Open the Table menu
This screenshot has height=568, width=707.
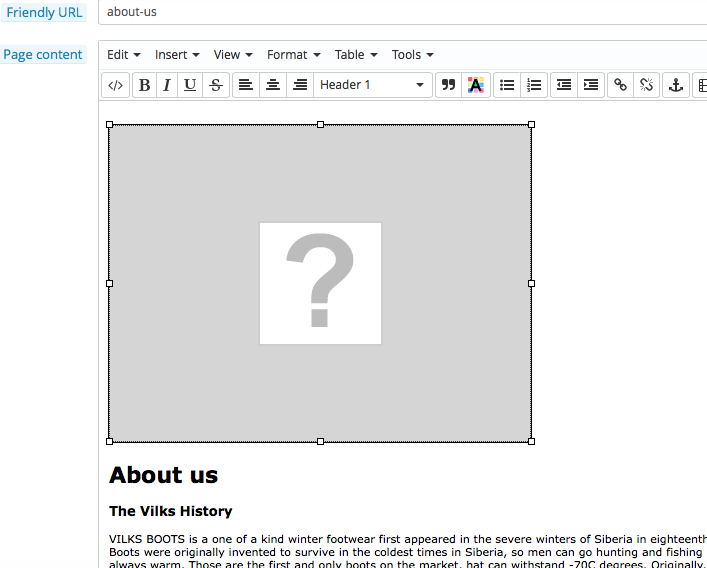356,55
